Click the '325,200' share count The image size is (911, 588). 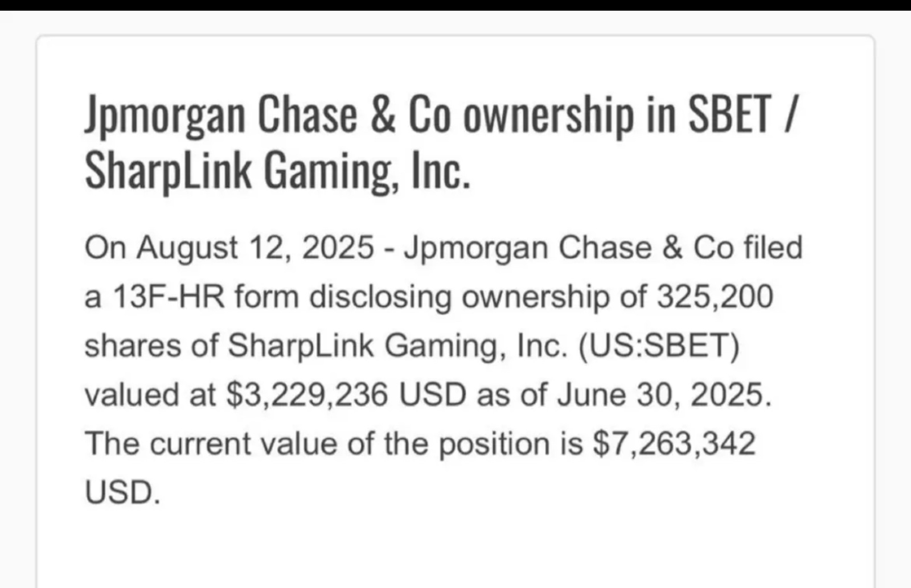point(715,298)
